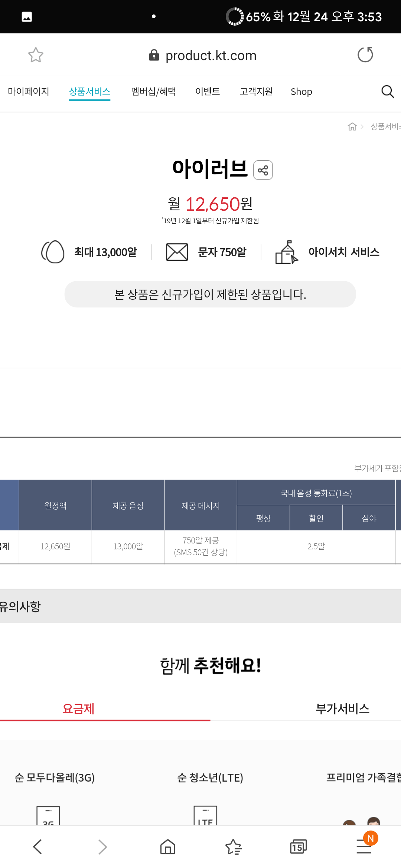Tap the envelope icon for 문자 750알

point(177,252)
